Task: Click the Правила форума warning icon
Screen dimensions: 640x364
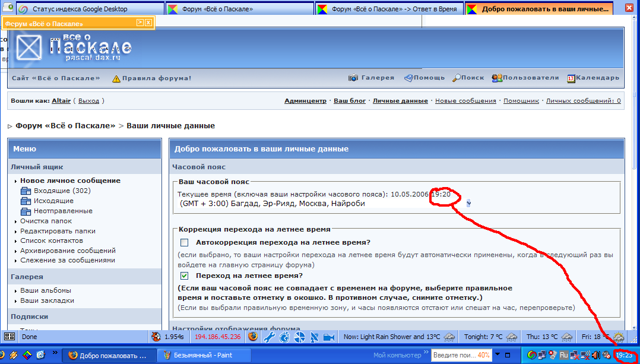Action: (116, 78)
